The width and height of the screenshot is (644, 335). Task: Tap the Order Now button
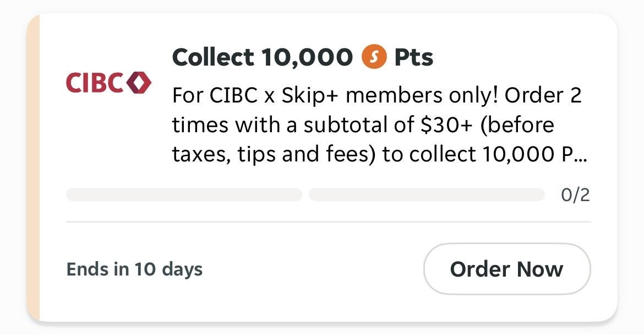(506, 269)
